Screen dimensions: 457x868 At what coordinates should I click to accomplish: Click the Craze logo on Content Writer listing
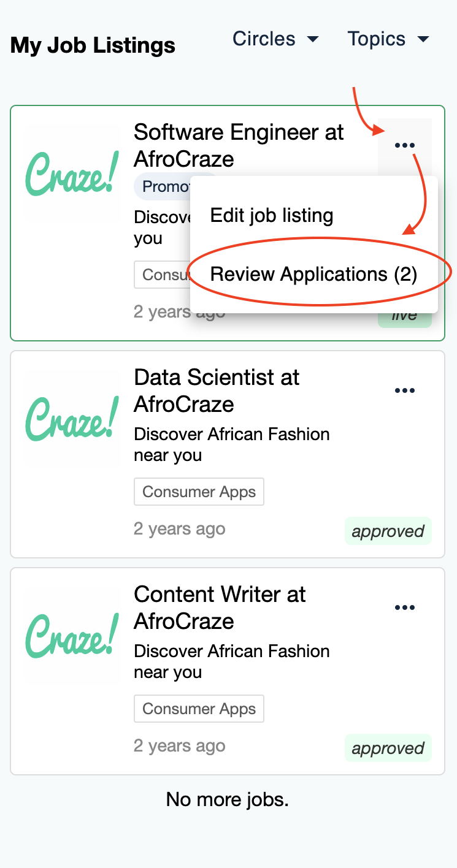tap(72, 636)
